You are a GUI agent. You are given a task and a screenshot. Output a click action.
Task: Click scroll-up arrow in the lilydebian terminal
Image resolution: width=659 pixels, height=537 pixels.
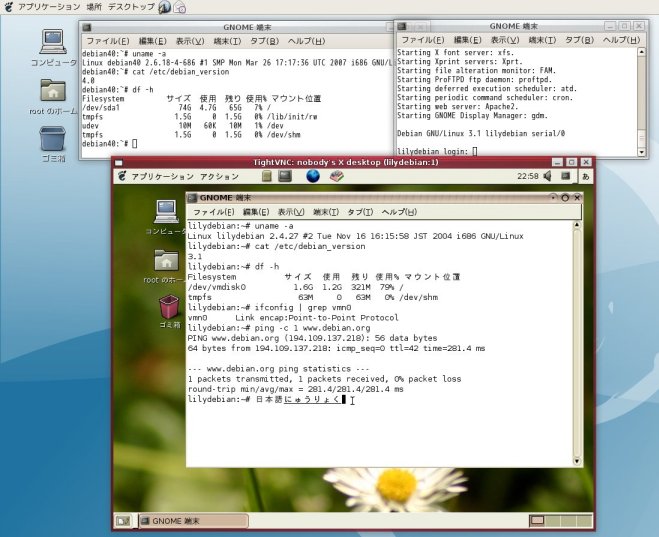(577, 225)
